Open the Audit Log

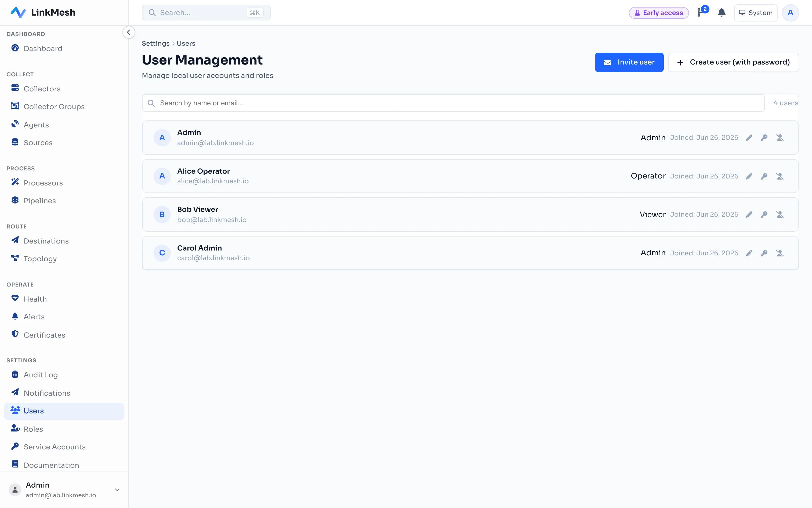point(64,375)
